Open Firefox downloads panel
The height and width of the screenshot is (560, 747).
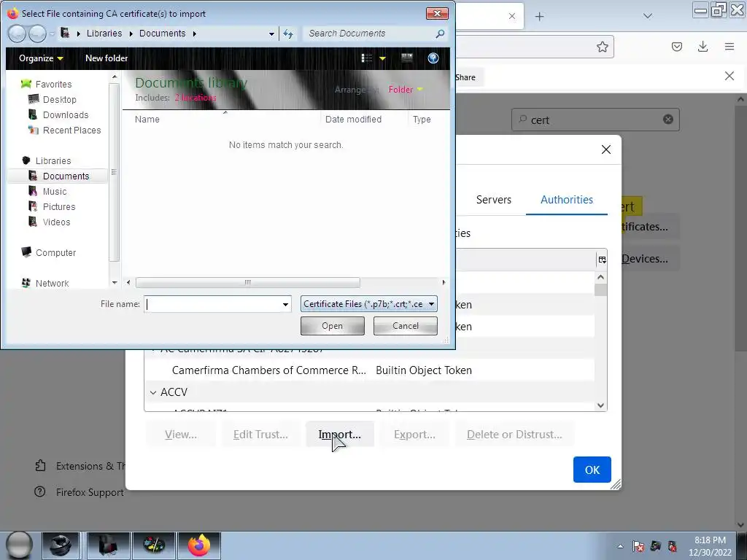(703, 47)
